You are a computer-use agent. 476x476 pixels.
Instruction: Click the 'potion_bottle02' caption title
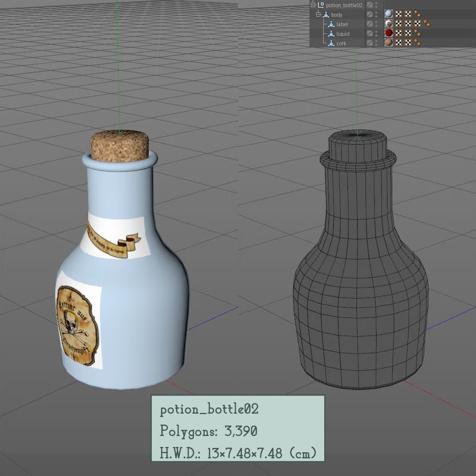tap(209, 409)
